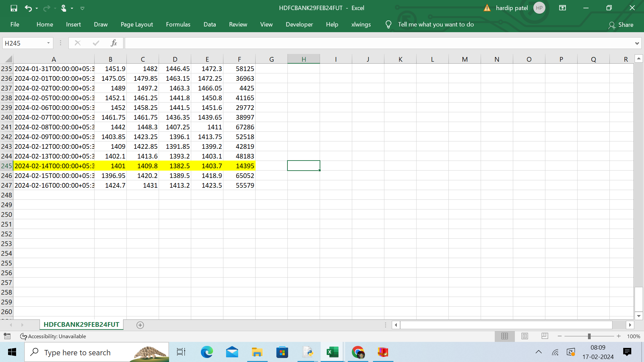
Task: Customize Quick Access Toolbar dropdown
Action: click(82, 8)
